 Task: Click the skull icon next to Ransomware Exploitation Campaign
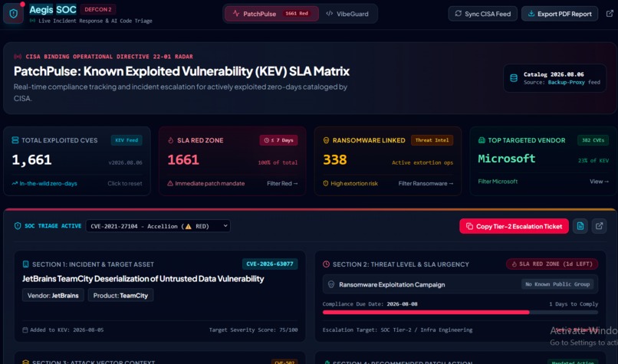(x=331, y=284)
